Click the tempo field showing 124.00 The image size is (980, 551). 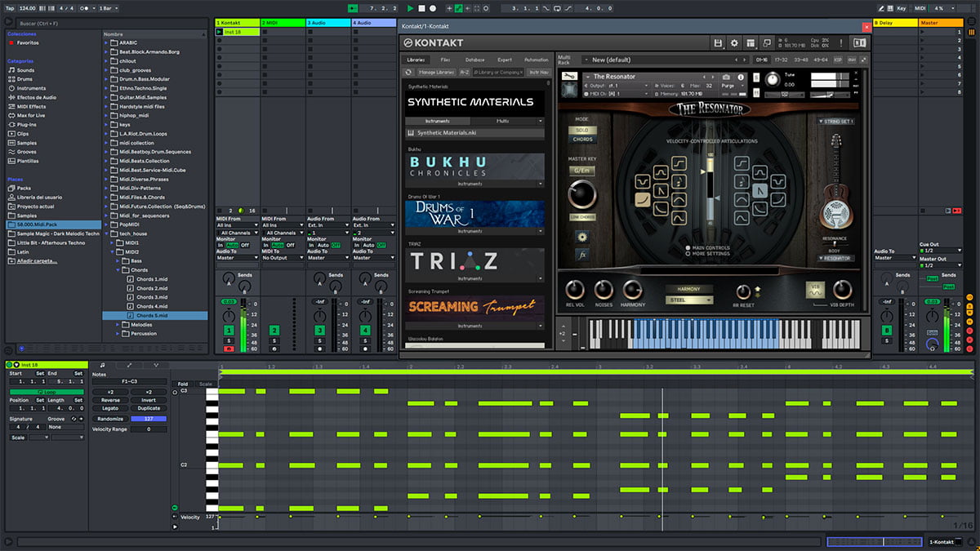pos(29,8)
